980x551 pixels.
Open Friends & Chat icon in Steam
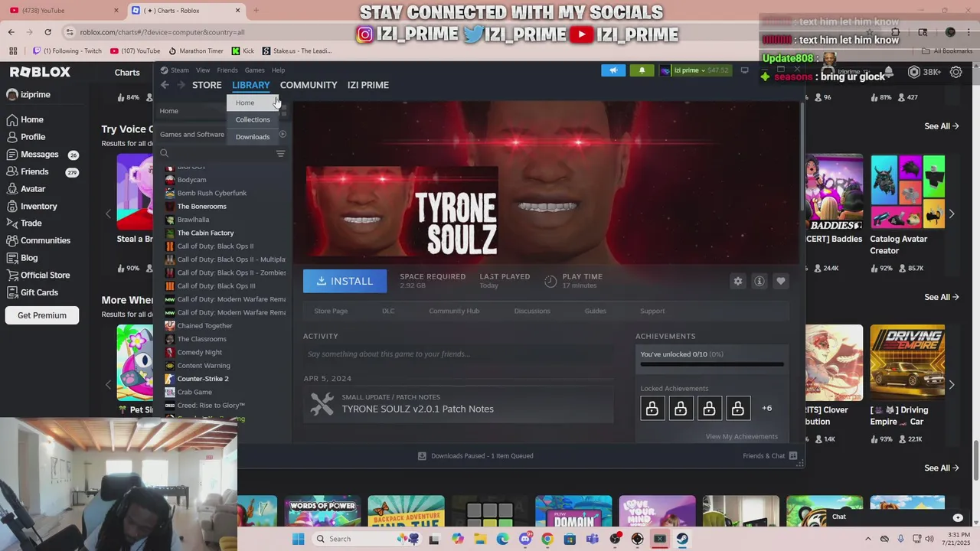click(793, 456)
